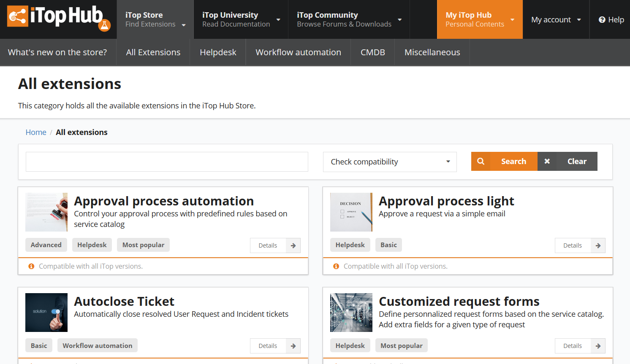
Task: Click the extension search text field
Action: click(167, 162)
